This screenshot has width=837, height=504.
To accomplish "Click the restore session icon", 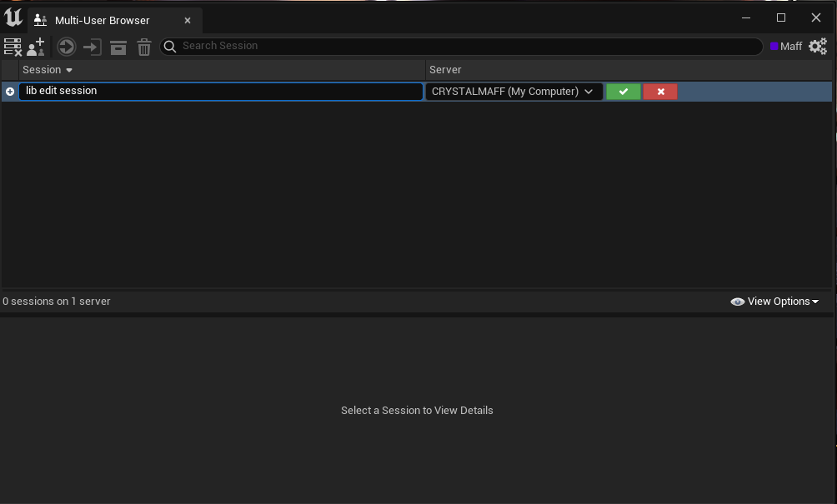I will pos(66,47).
